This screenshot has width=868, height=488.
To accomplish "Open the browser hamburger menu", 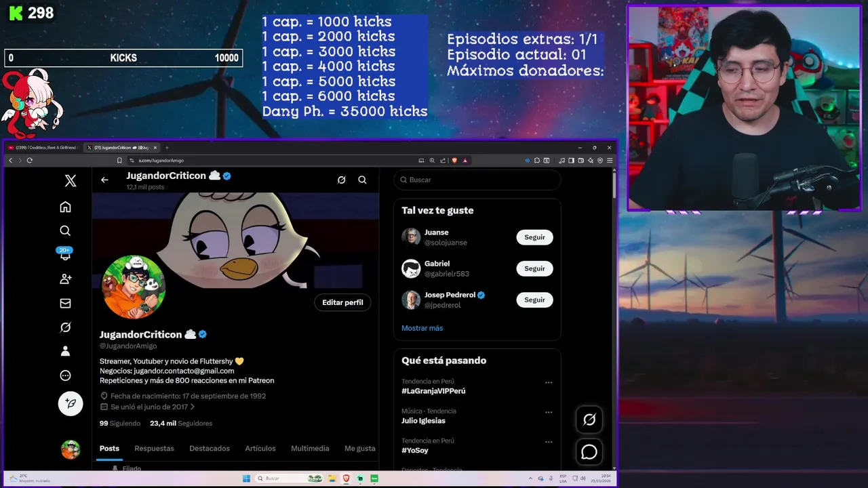I will point(610,161).
